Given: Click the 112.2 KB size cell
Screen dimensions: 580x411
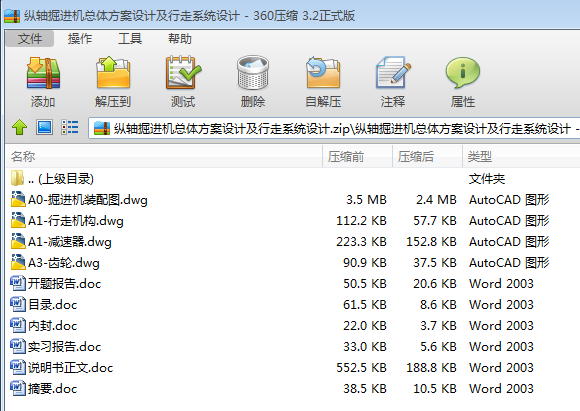Looking at the screenshot, I should click(361, 221).
